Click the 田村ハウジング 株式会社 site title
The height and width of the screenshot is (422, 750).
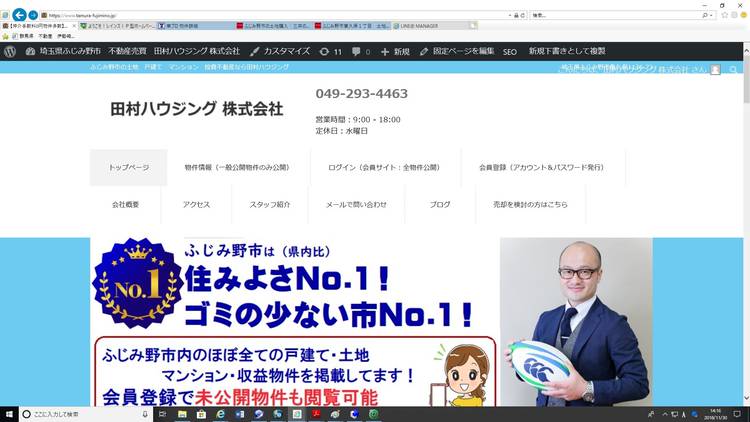(x=196, y=109)
